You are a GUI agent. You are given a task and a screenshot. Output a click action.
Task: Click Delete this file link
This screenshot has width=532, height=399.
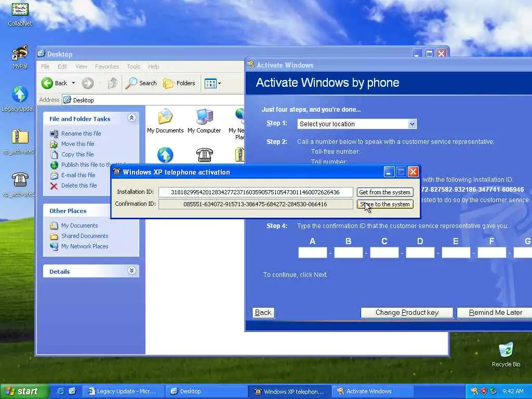click(x=79, y=185)
